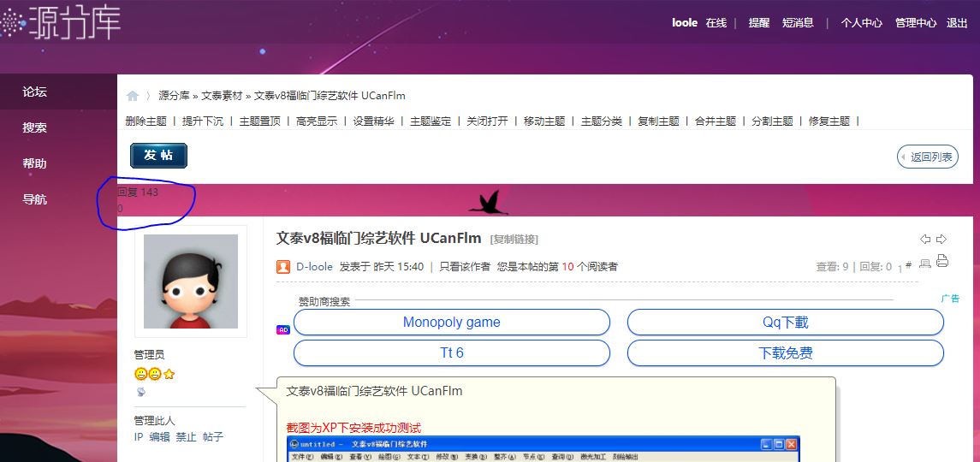Click the user's homepage icon below stars
This screenshot has width=980, height=462.
point(140,392)
